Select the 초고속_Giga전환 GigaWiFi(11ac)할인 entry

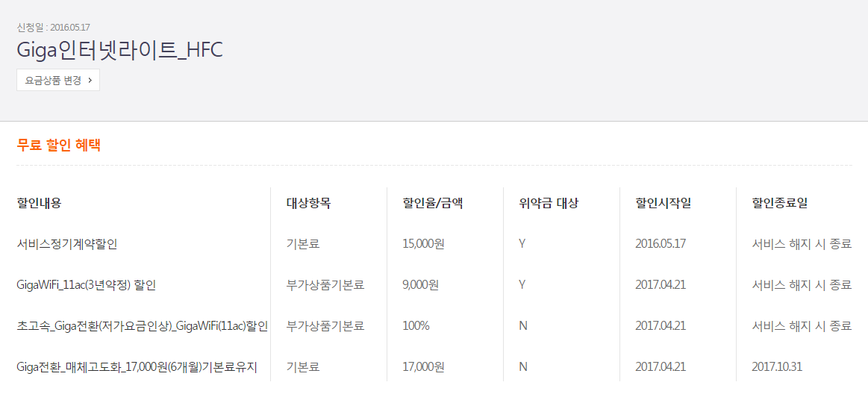(x=143, y=326)
